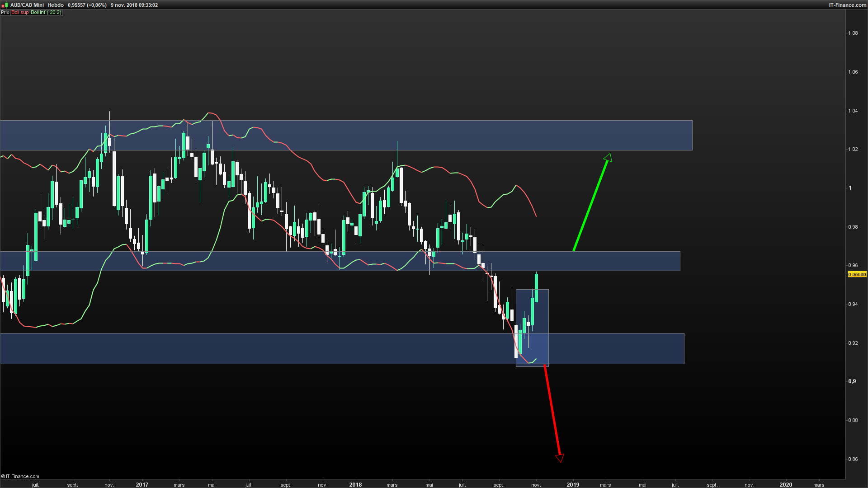The width and height of the screenshot is (868, 488).
Task: Click the green upward arrow head
Action: point(608,158)
